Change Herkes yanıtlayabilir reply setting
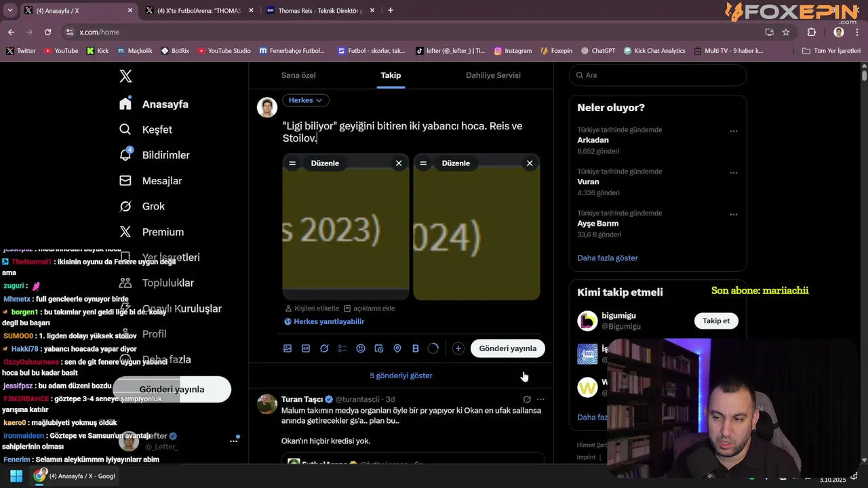Screen dimensions: 868x488 pos(324,321)
